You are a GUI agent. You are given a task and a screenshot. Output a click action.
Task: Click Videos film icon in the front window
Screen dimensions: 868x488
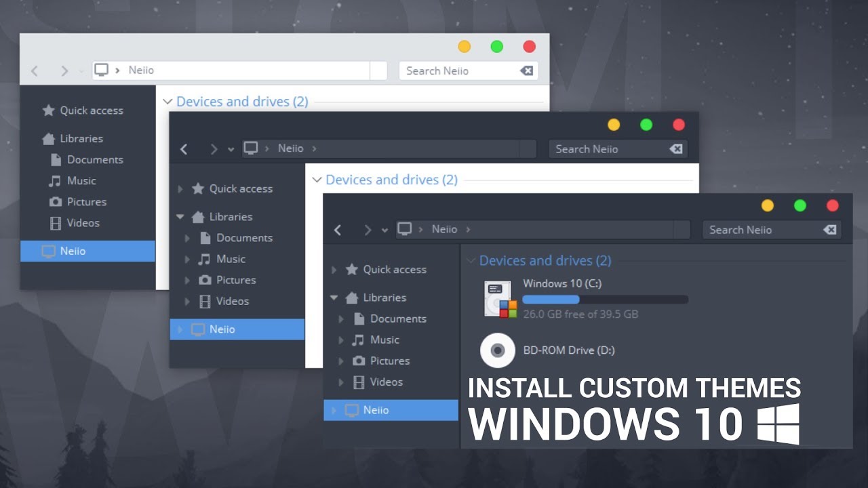pos(359,382)
